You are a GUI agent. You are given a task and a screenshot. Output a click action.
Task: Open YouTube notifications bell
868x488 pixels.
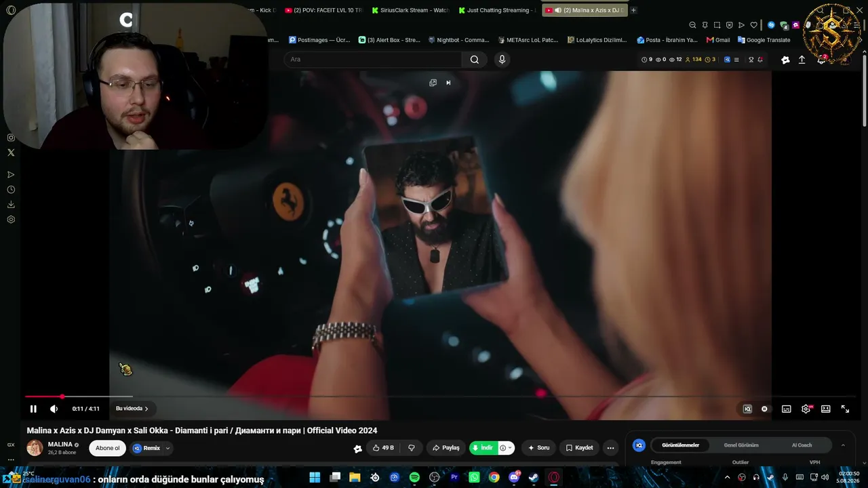(x=822, y=60)
